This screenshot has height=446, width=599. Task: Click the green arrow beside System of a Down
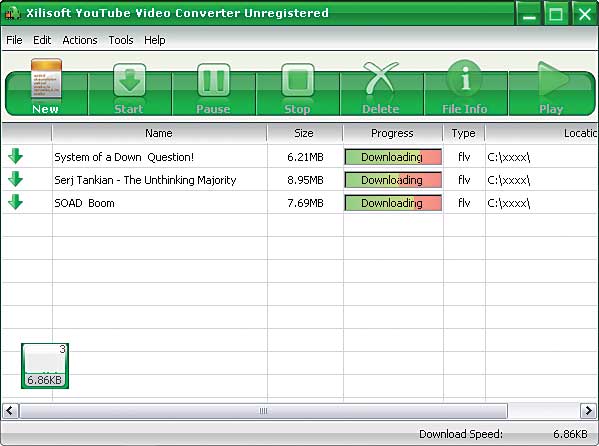pyautogui.click(x=15, y=156)
